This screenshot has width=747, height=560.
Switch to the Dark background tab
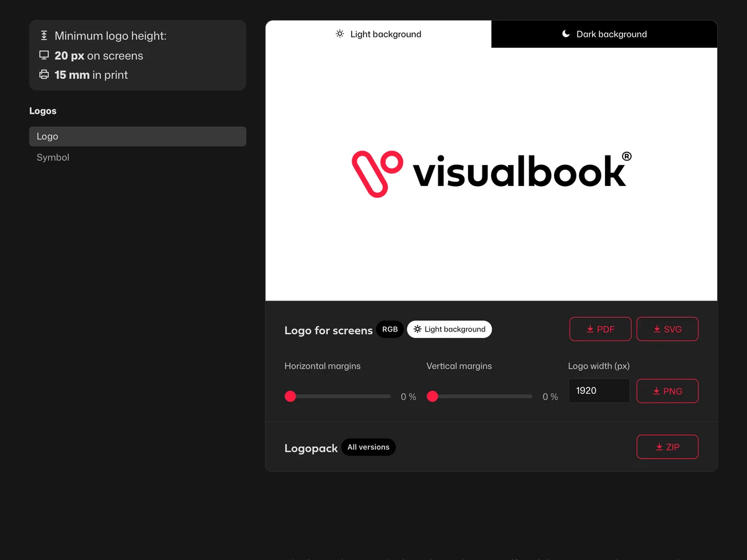[x=604, y=34]
